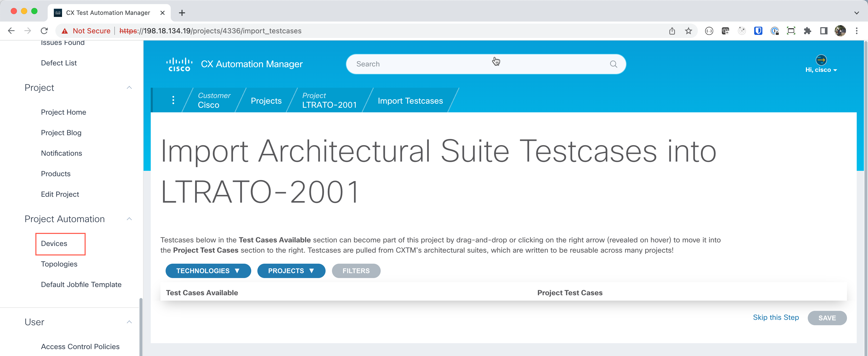The height and width of the screenshot is (356, 868).
Task: Select Devices in the sidebar
Action: point(54,243)
